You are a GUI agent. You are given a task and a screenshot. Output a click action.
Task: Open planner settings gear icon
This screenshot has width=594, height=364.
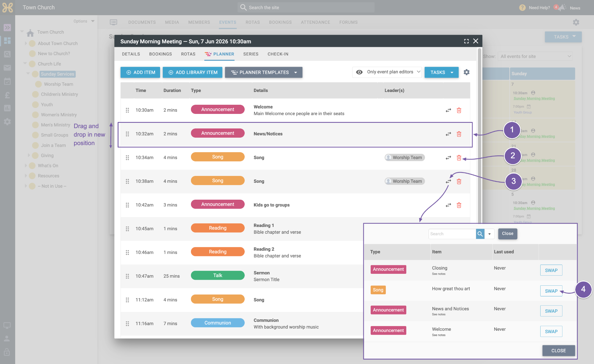coord(467,72)
